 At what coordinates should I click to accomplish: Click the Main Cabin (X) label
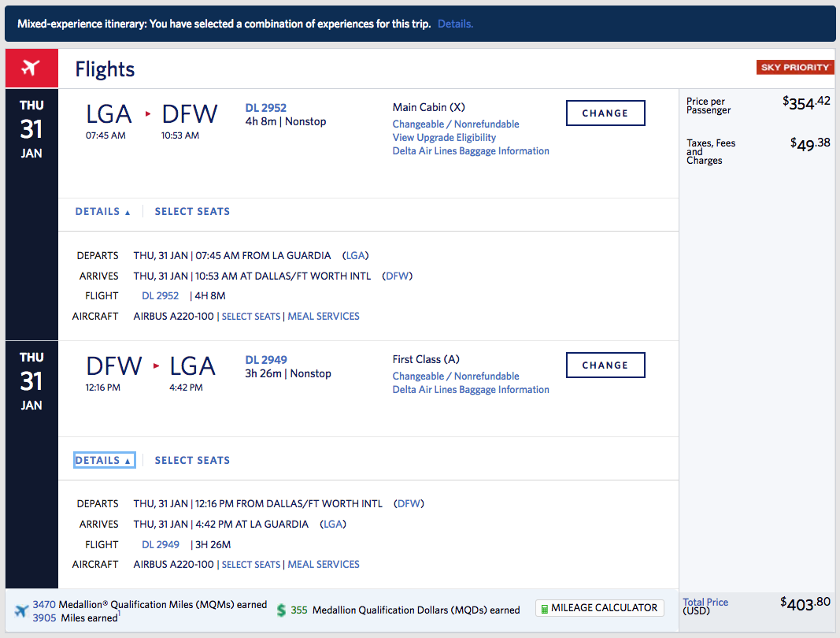(x=428, y=107)
